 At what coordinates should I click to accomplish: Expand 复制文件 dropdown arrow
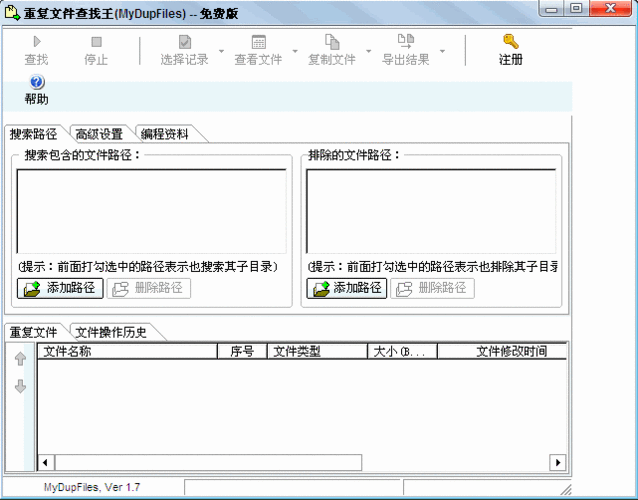369,51
